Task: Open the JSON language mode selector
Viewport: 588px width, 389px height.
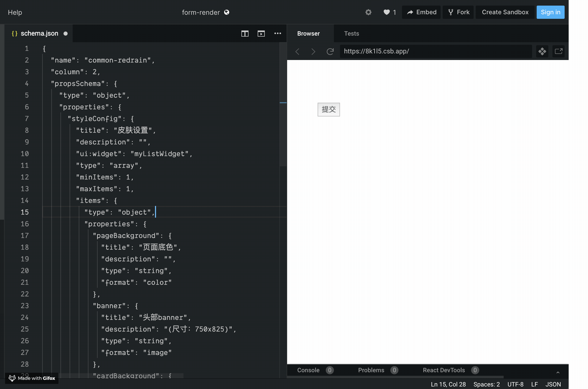Action: click(553, 384)
